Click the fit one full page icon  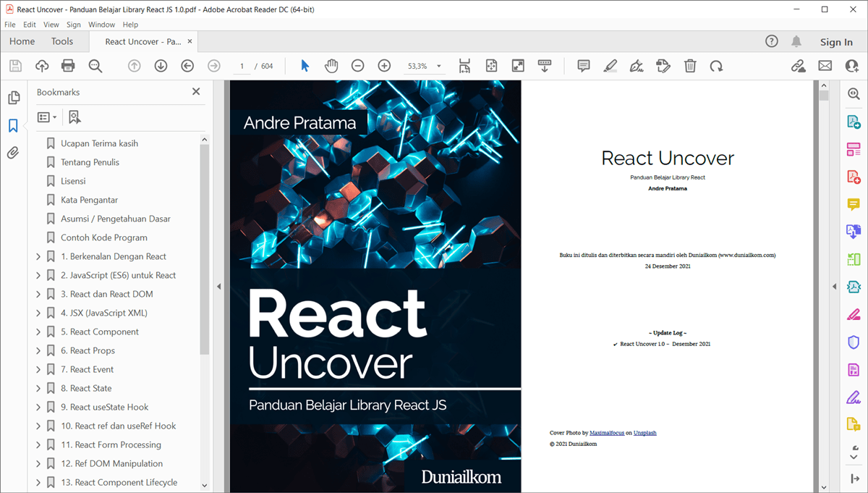(x=491, y=66)
